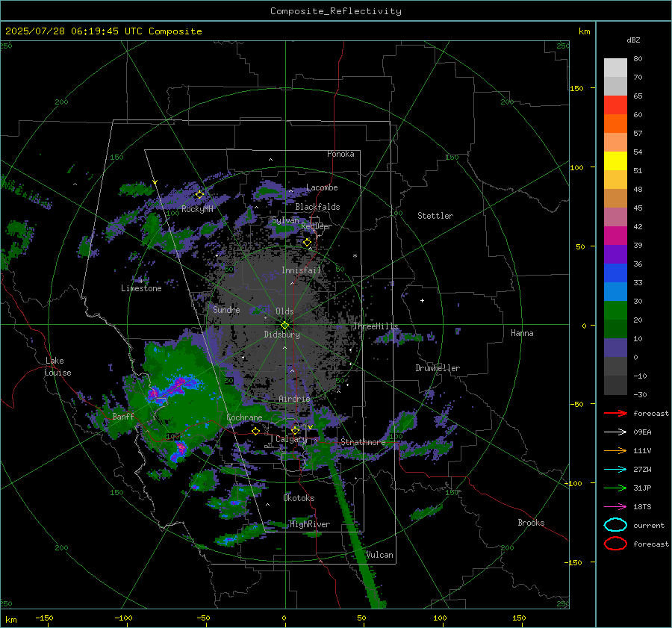Click the cyan current ellipse icon

coord(615,525)
